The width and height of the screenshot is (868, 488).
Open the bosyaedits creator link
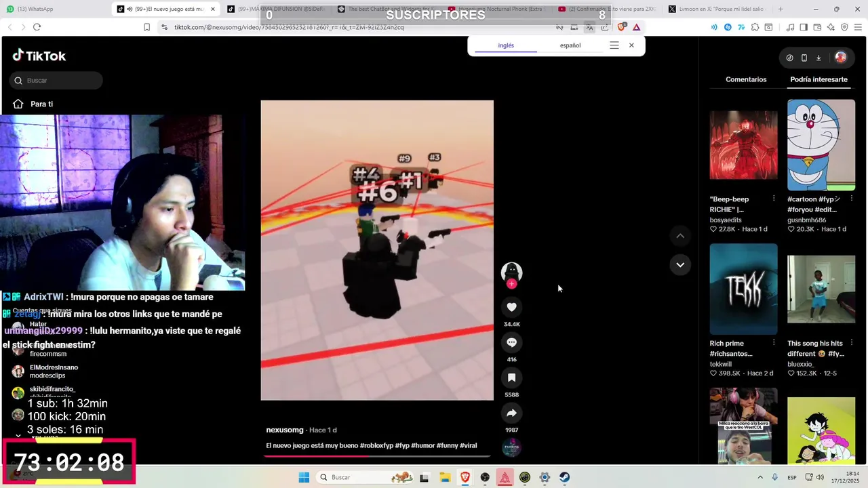[x=726, y=220]
